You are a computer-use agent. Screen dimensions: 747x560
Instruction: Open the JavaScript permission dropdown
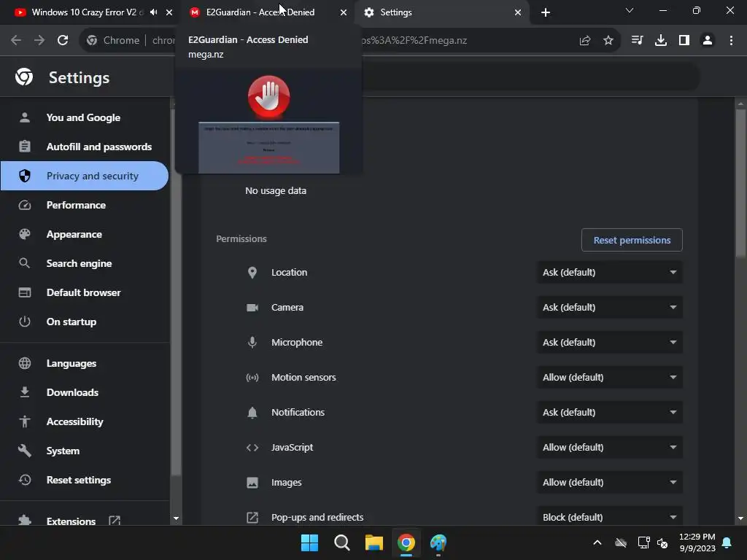click(x=610, y=447)
